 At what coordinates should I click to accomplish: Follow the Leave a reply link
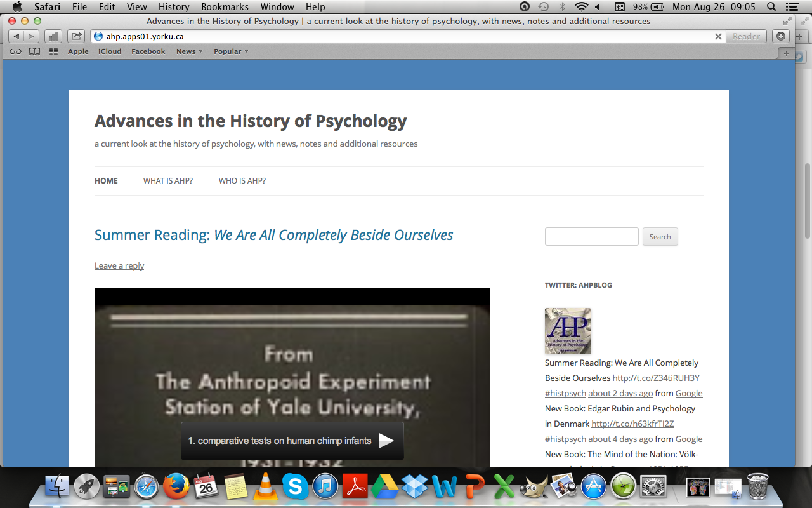point(119,265)
